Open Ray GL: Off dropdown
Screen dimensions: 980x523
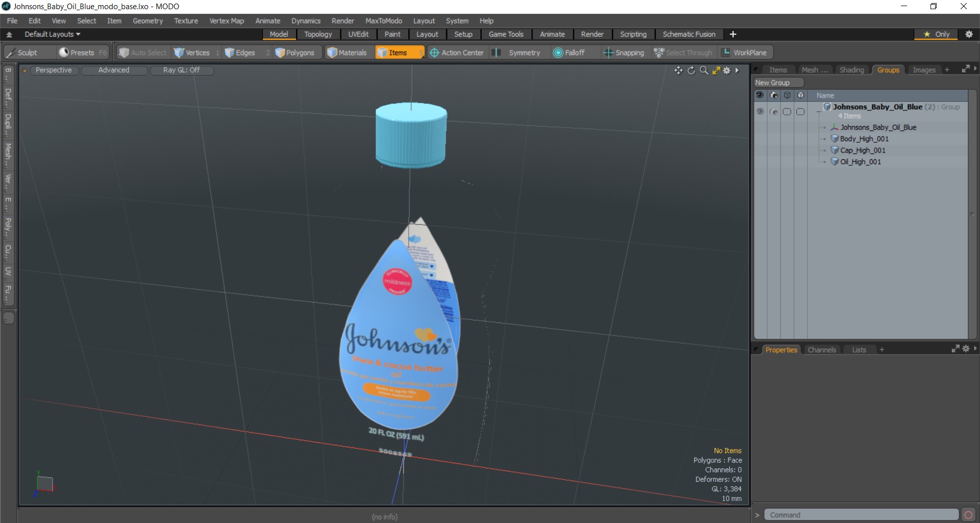pos(181,70)
